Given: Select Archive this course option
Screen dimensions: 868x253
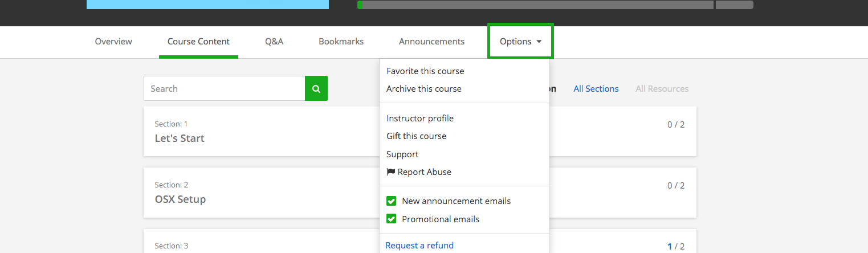Looking at the screenshot, I should (424, 89).
